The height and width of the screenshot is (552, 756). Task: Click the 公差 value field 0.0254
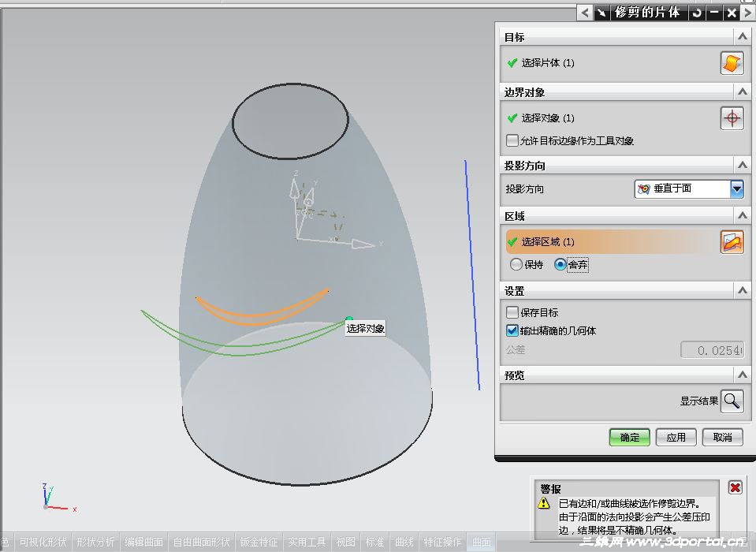(x=712, y=350)
